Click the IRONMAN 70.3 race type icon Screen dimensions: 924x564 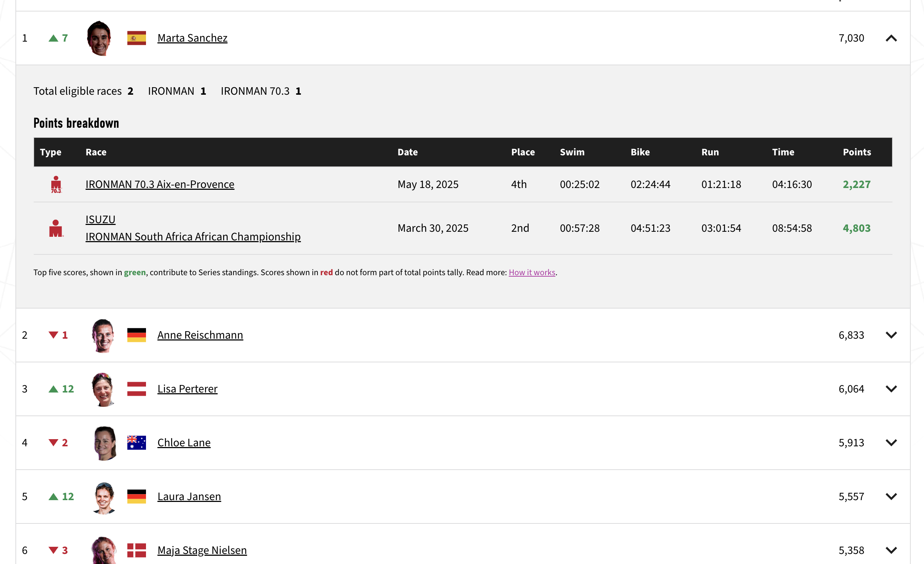(x=56, y=184)
